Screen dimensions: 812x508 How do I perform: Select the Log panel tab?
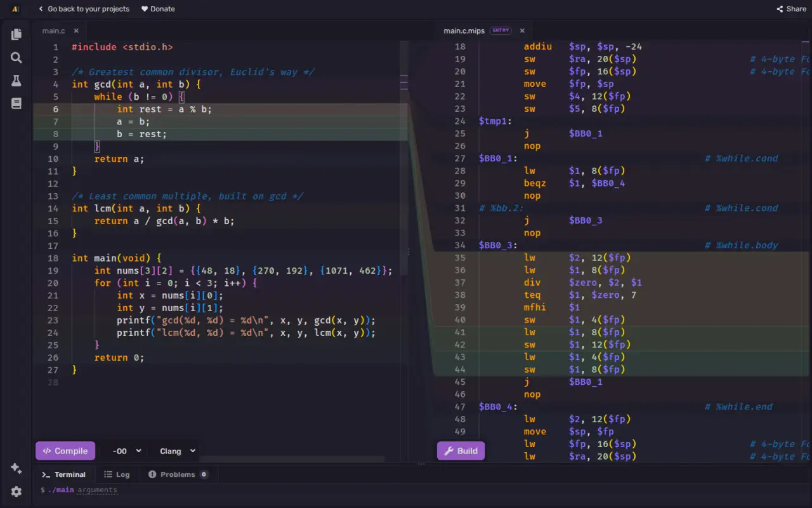point(117,474)
